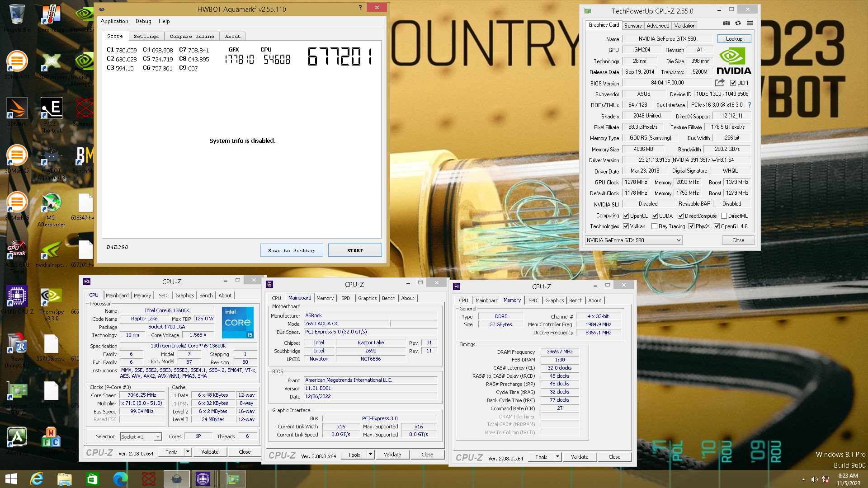
Task: Click the Save to desktop button
Action: click(x=292, y=250)
